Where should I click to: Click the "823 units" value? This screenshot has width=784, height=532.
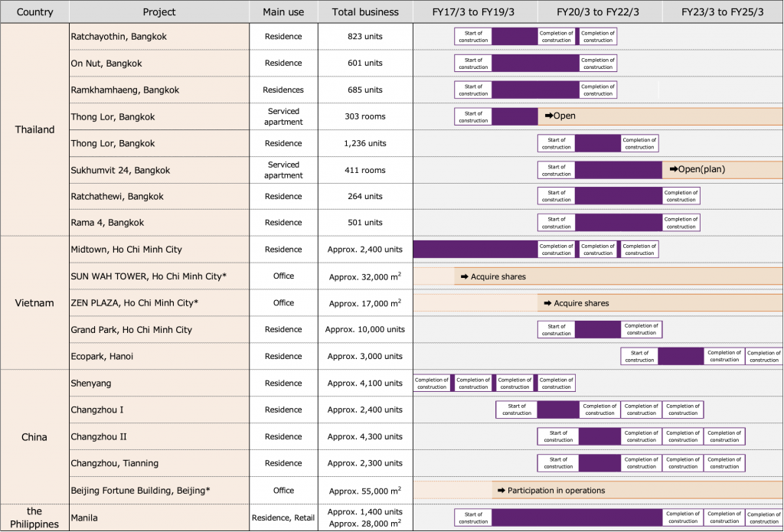click(365, 37)
